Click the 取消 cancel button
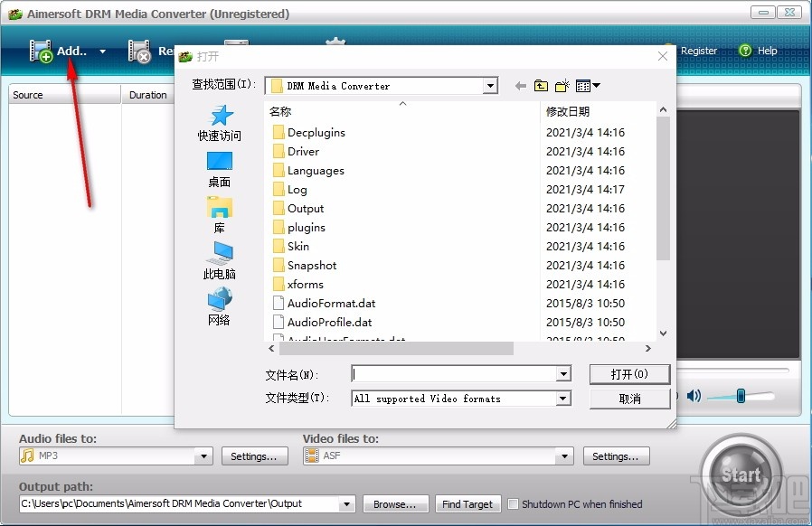Image resolution: width=812 pixels, height=526 pixels. [629, 398]
